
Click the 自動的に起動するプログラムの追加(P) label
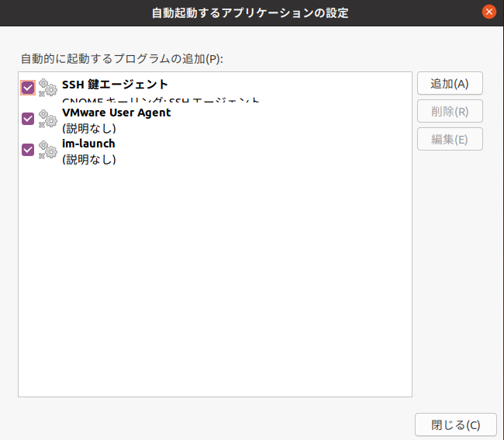click(122, 58)
